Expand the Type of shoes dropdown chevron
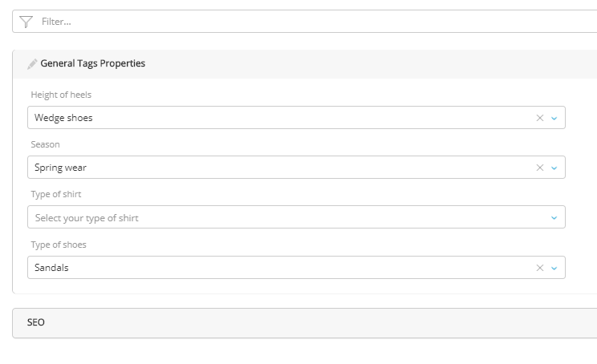 point(554,268)
